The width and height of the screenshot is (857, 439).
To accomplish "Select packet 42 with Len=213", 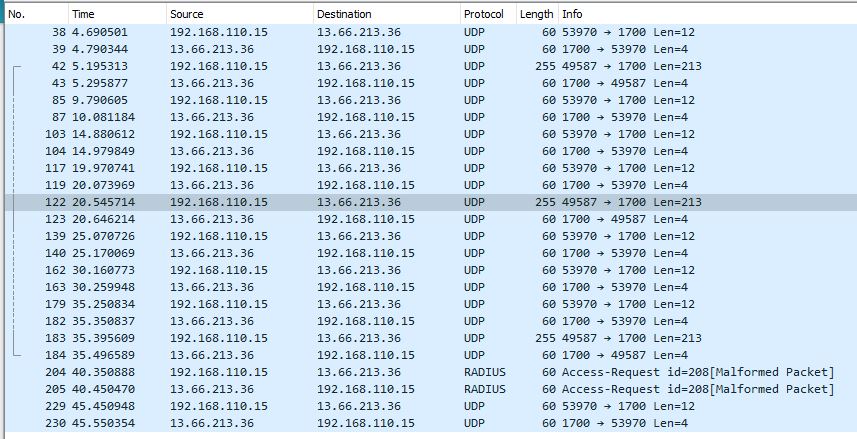I will pyautogui.click(x=431, y=66).
